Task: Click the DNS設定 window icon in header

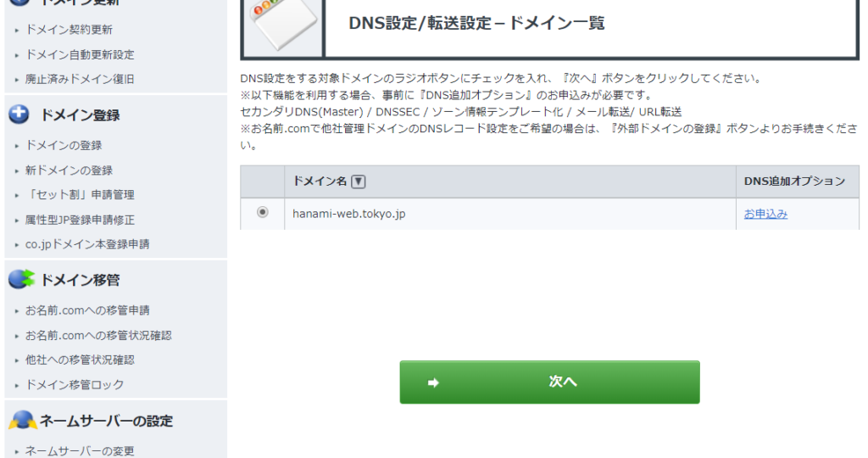Action: [283, 25]
